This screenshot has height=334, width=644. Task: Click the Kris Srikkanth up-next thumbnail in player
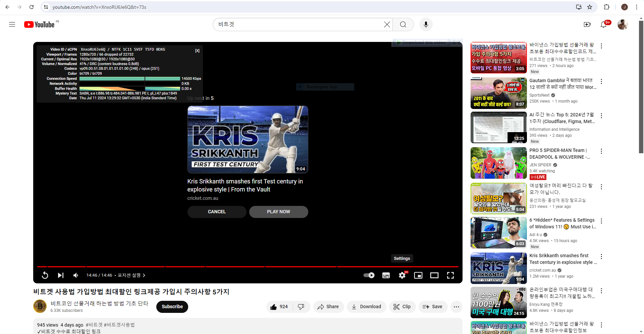point(248,140)
